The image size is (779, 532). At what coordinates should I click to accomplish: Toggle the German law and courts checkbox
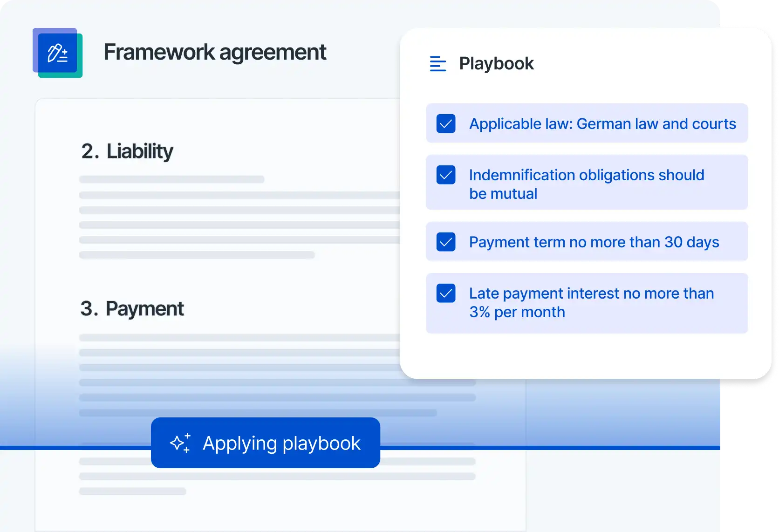tap(446, 124)
